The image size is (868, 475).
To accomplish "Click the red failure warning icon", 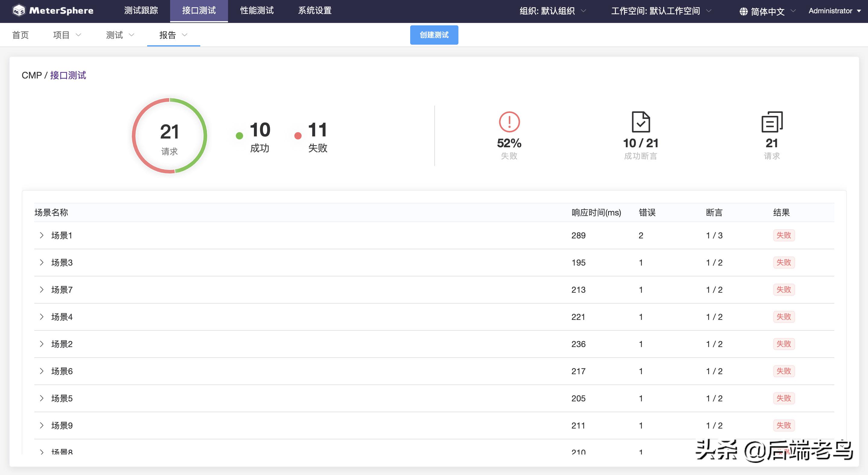I will [x=509, y=122].
